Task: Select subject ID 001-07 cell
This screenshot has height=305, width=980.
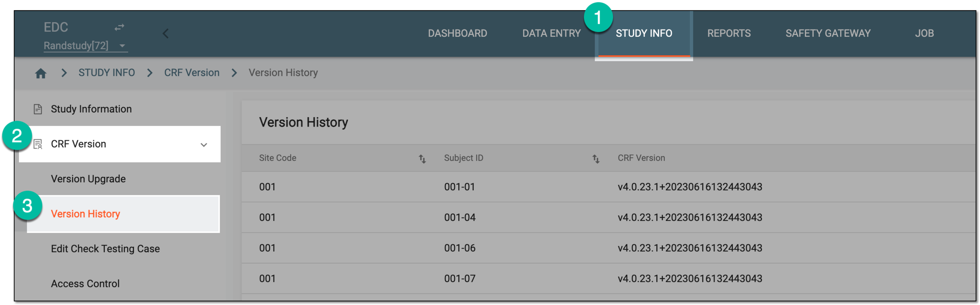Action: [x=459, y=279]
